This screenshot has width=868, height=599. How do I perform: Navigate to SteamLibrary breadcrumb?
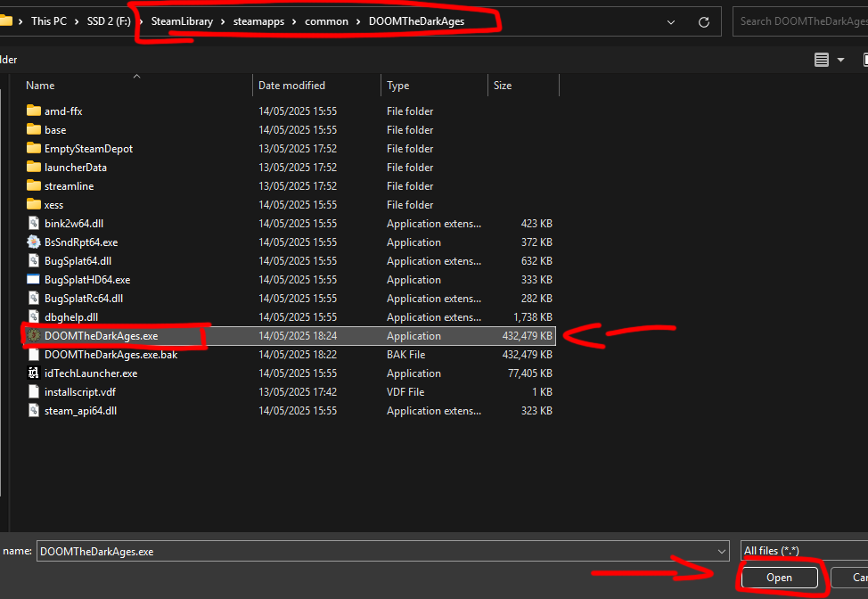182,21
